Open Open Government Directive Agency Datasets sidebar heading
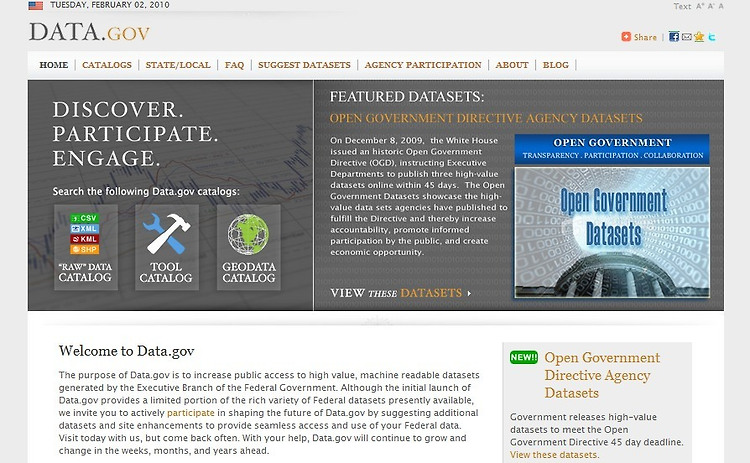This screenshot has height=463, width=750. tap(602, 375)
